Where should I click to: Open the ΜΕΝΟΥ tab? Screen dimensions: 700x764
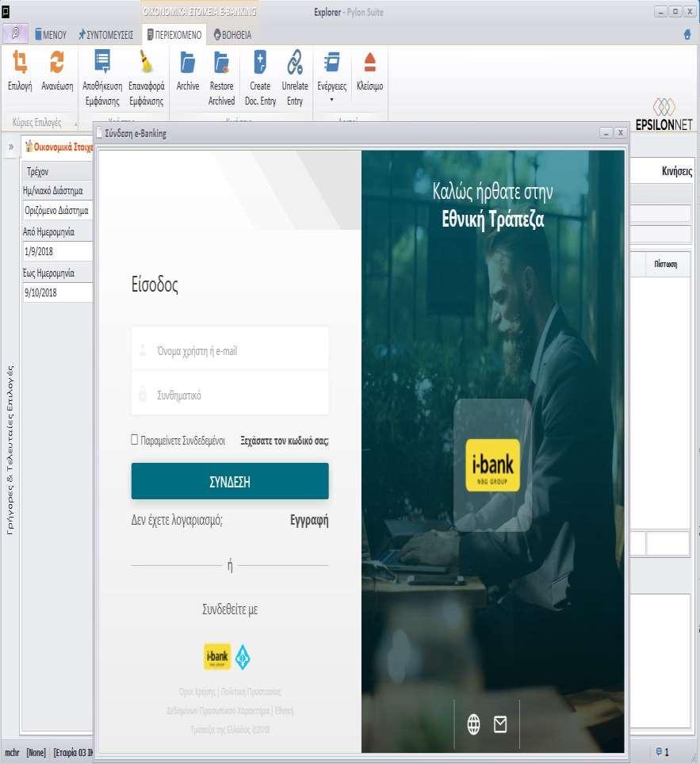point(51,35)
